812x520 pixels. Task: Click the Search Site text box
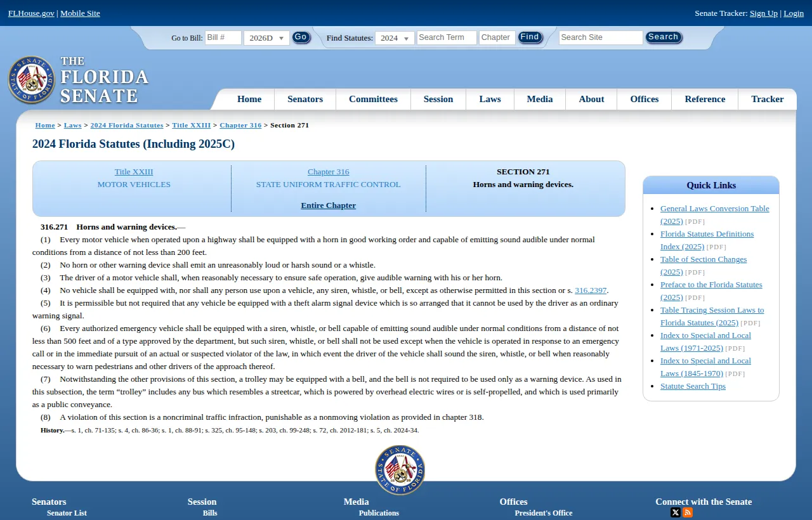click(x=599, y=37)
